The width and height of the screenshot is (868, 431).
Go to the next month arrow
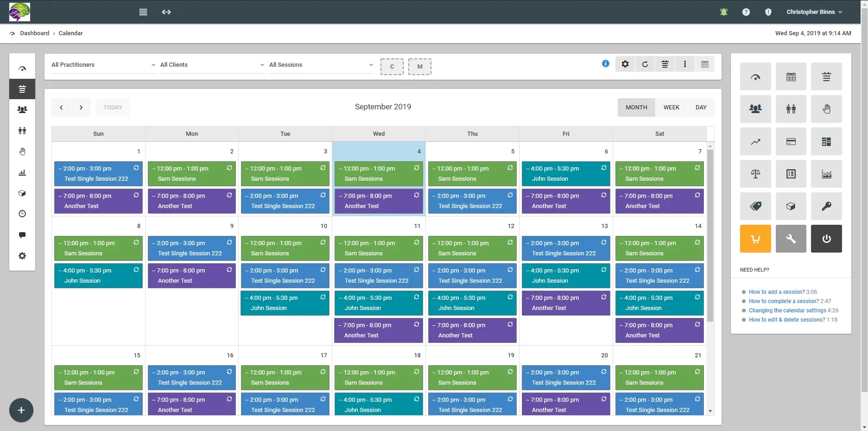pos(81,108)
